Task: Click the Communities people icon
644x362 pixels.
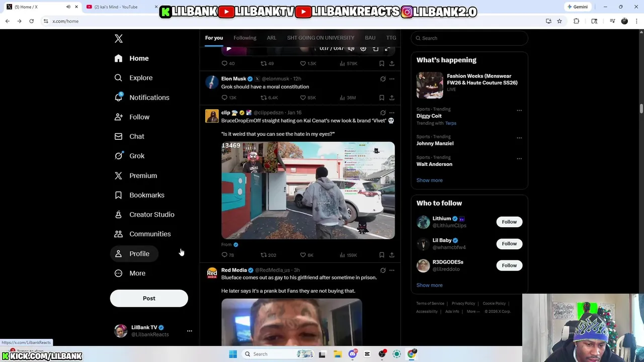Action: pos(118,234)
